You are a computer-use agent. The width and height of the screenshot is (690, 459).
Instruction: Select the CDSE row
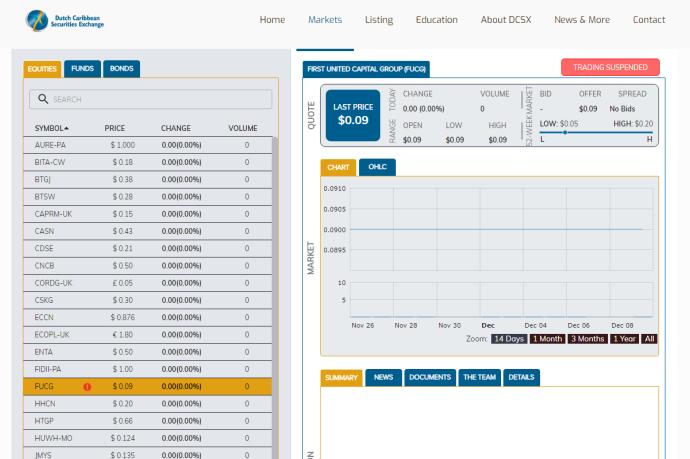(x=148, y=249)
